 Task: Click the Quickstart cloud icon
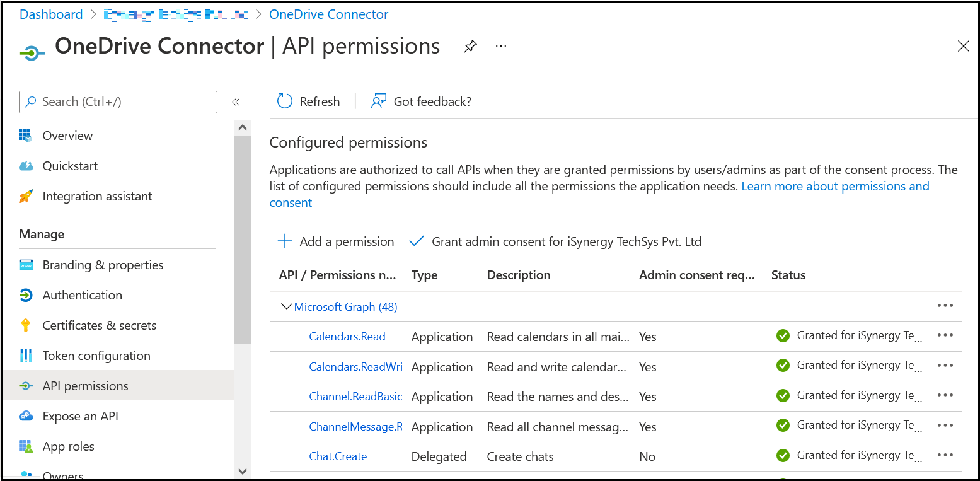point(26,166)
